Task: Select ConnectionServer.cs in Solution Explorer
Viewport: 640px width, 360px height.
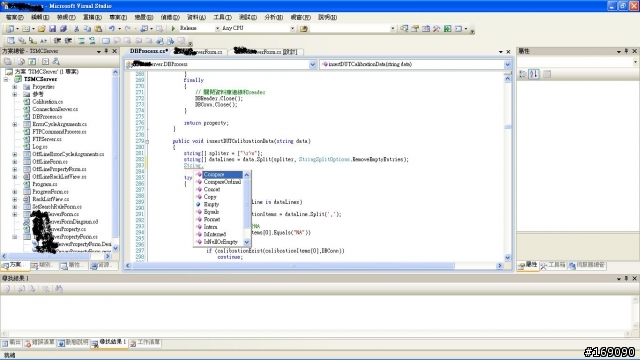Action: (x=55, y=109)
